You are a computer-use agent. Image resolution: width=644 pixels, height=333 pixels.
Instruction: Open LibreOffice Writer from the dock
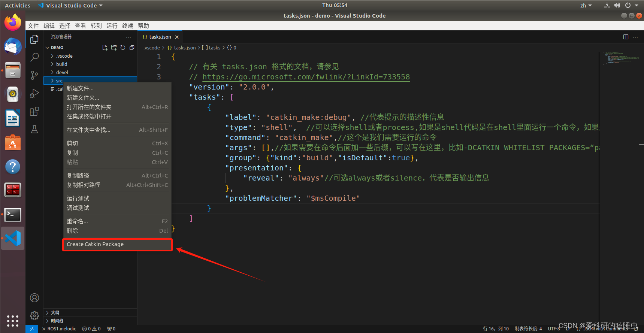(13, 118)
